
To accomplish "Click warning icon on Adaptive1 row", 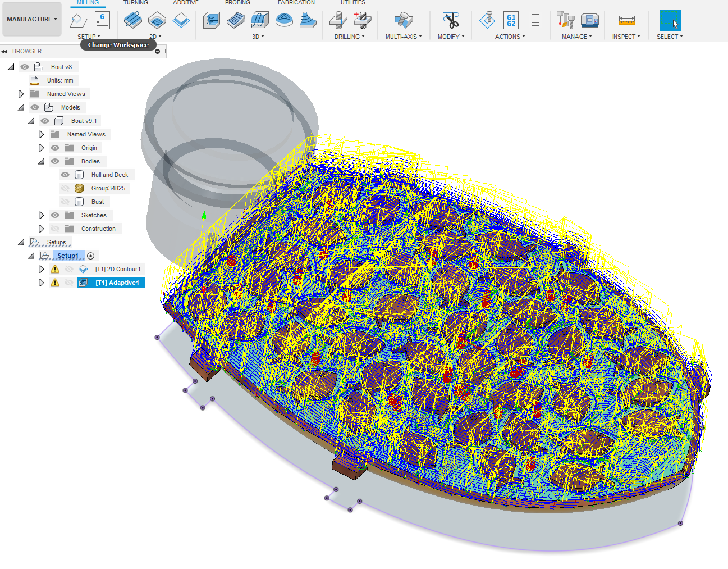I will click(55, 283).
